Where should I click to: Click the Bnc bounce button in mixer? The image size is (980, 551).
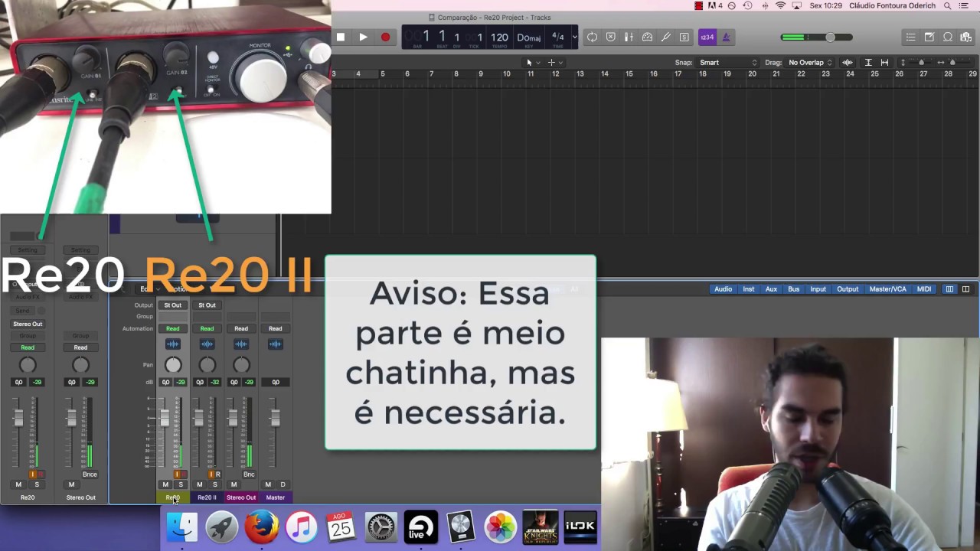coord(249,474)
